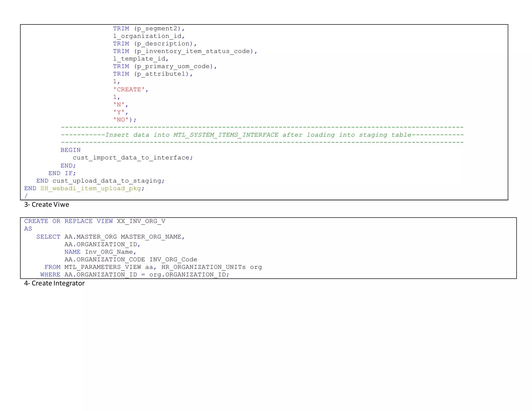The width and height of the screenshot is (532, 411).
Task: Click the red string 'CREATE'
Action: [129, 90]
